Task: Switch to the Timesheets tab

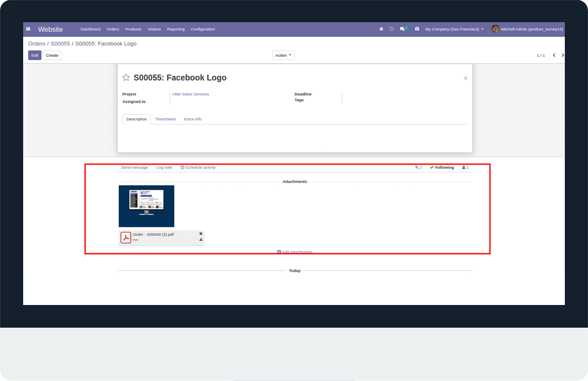Action: click(x=165, y=119)
